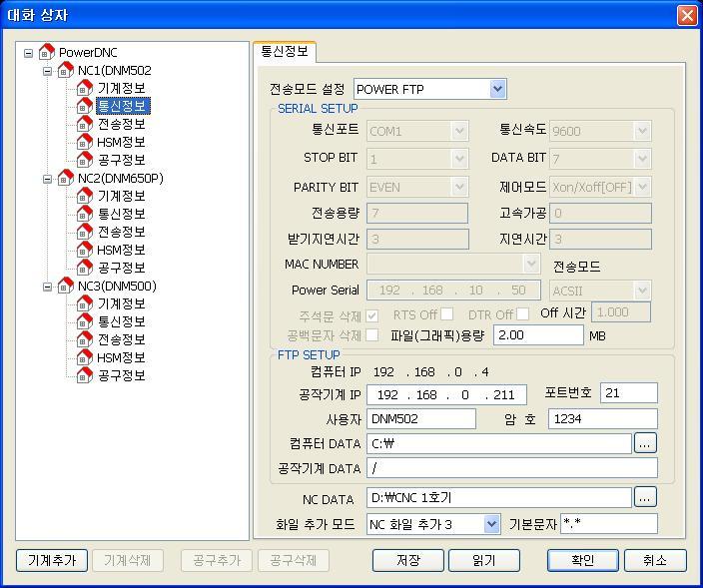Screen dimensions: 703x588
Task: Select NC3 전송정보 tree item
Action: click(x=122, y=339)
